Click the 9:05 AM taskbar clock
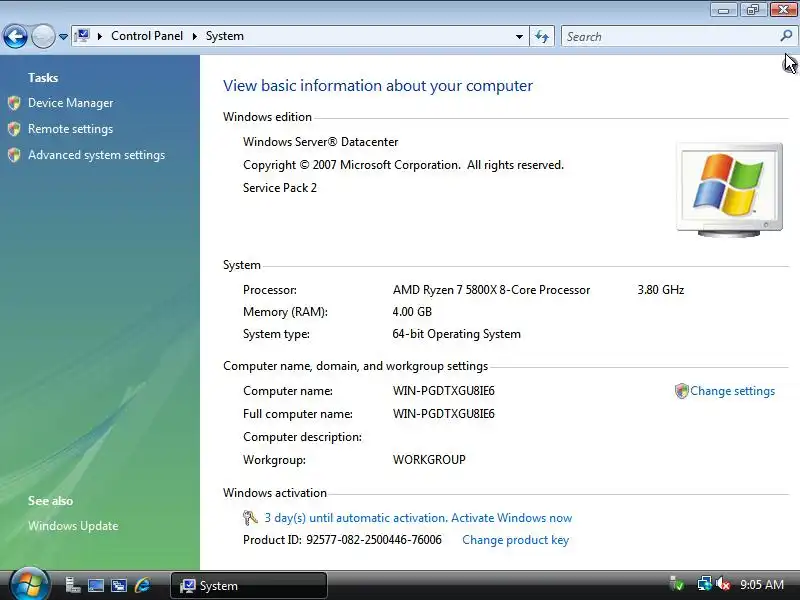 pyautogui.click(x=762, y=585)
